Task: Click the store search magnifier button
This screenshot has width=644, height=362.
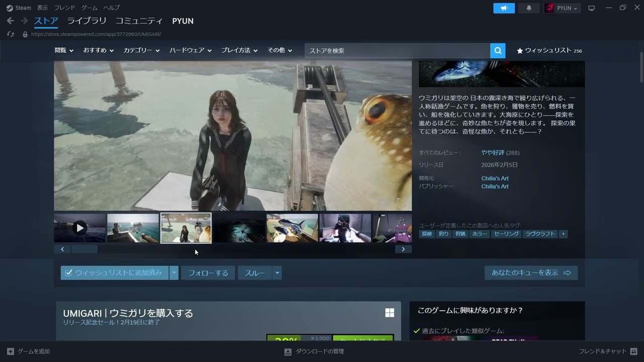Action: (x=498, y=50)
